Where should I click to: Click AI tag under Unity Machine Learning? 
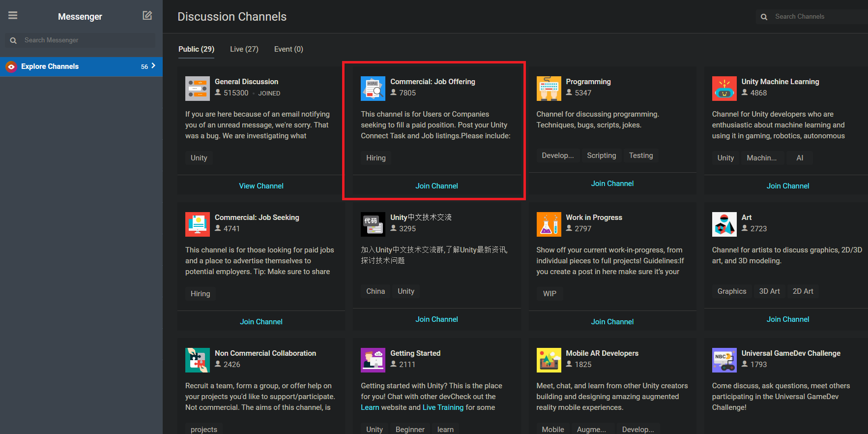click(800, 158)
